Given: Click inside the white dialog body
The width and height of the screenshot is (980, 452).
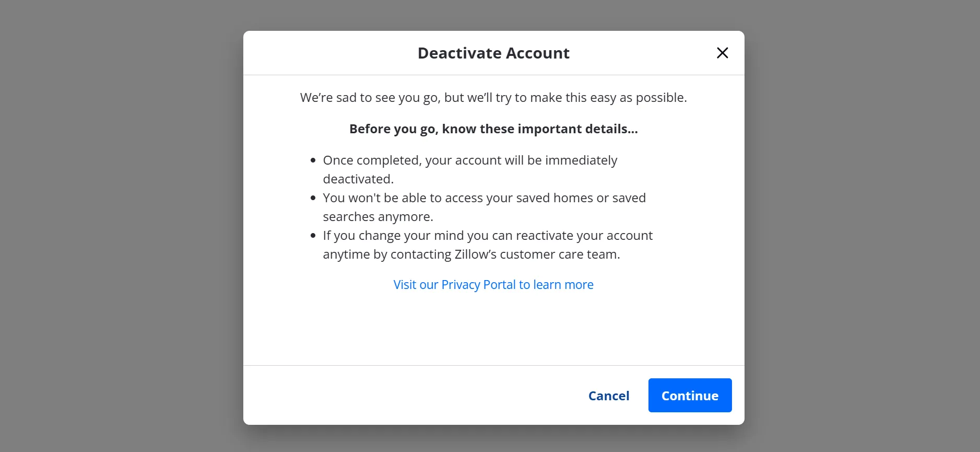Looking at the screenshot, I should click(x=493, y=329).
